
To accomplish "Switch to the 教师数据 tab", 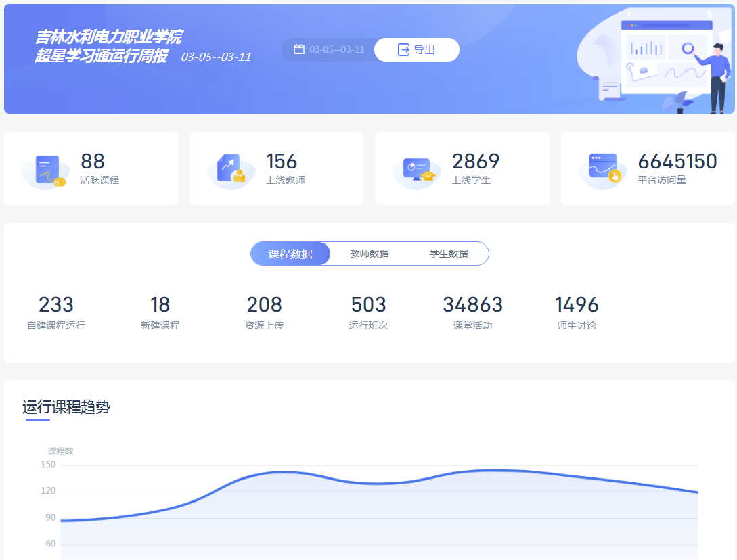I will pos(370,254).
